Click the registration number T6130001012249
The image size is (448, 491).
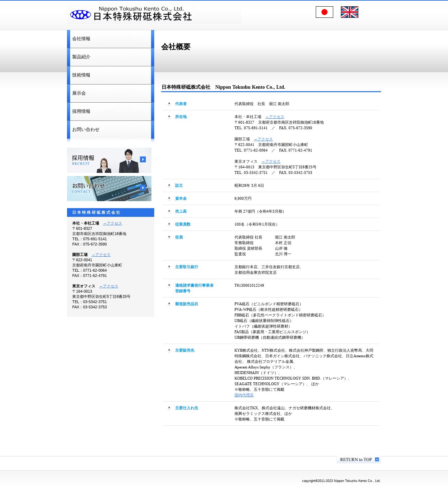(249, 286)
